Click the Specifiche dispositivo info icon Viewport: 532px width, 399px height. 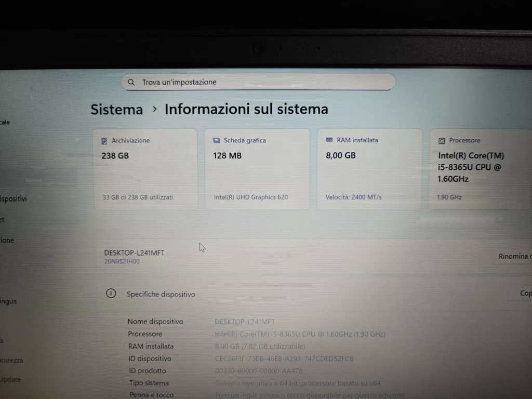click(111, 293)
